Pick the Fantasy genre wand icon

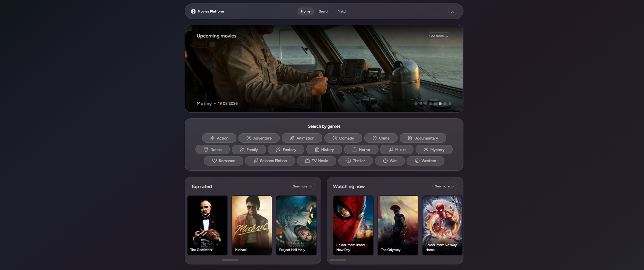pos(278,150)
